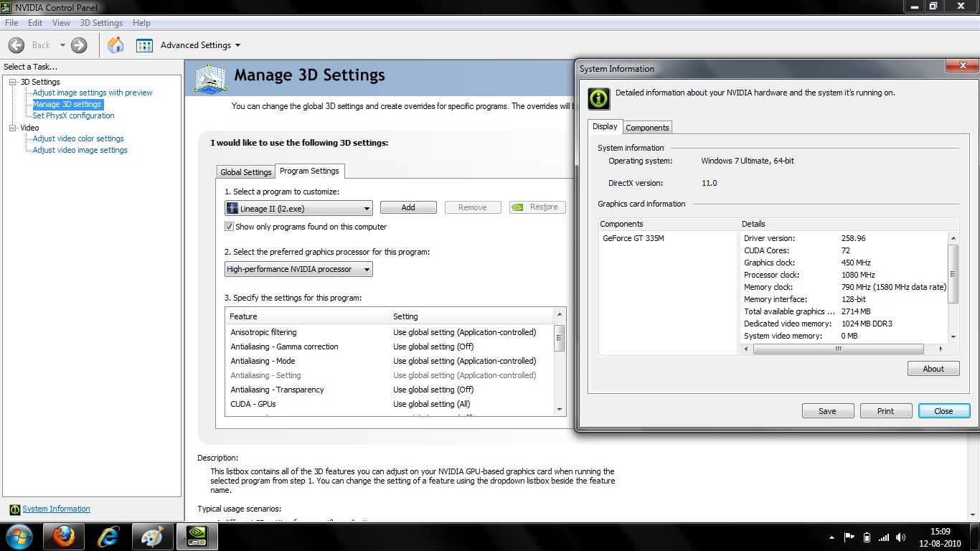Image resolution: width=980 pixels, height=551 pixels.
Task: Click the battery icon in system tray
Action: [867, 537]
